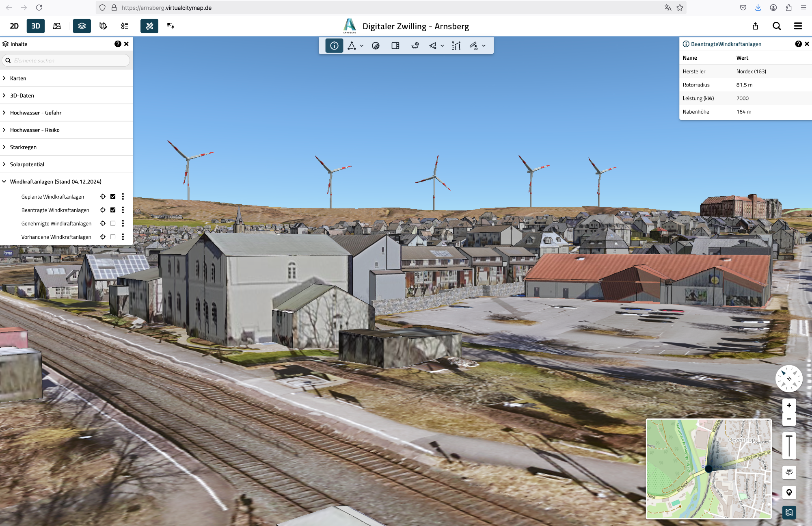Click the drone flight camera tool
The width and height of the screenshot is (812, 526).
click(415, 46)
